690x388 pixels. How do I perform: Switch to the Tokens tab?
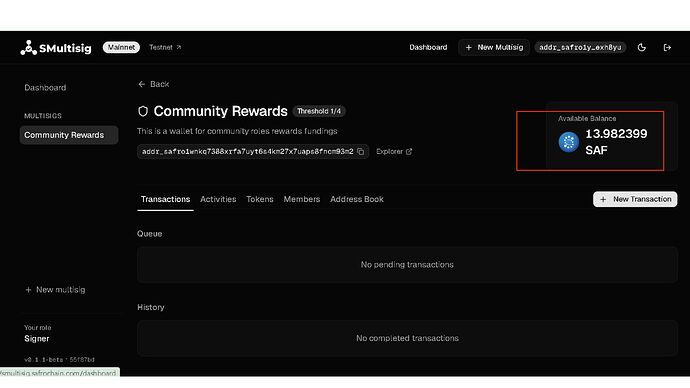click(260, 199)
